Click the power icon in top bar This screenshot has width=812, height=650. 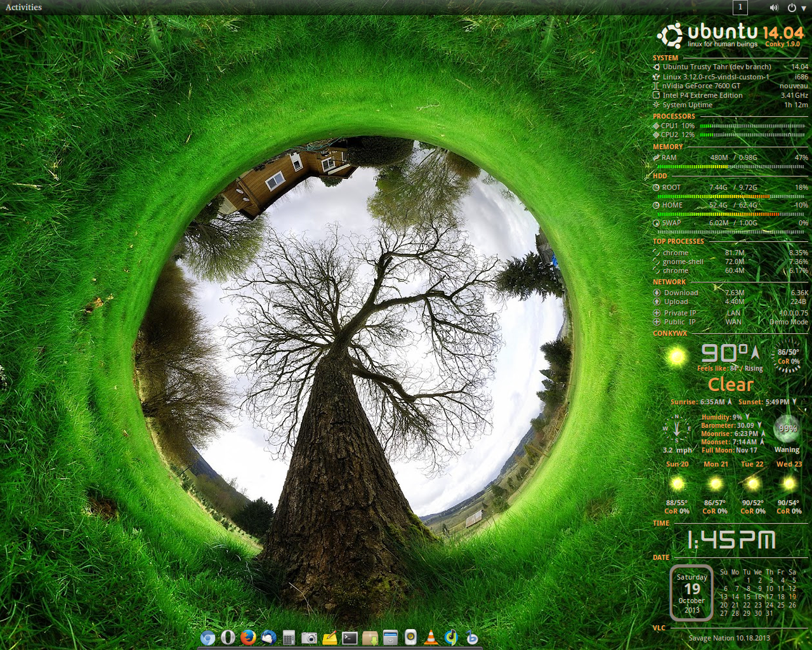click(792, 8)
